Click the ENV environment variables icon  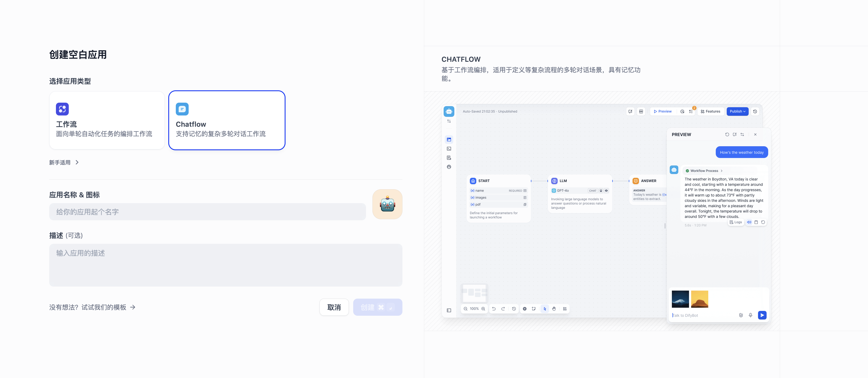[x=641, y=111]
